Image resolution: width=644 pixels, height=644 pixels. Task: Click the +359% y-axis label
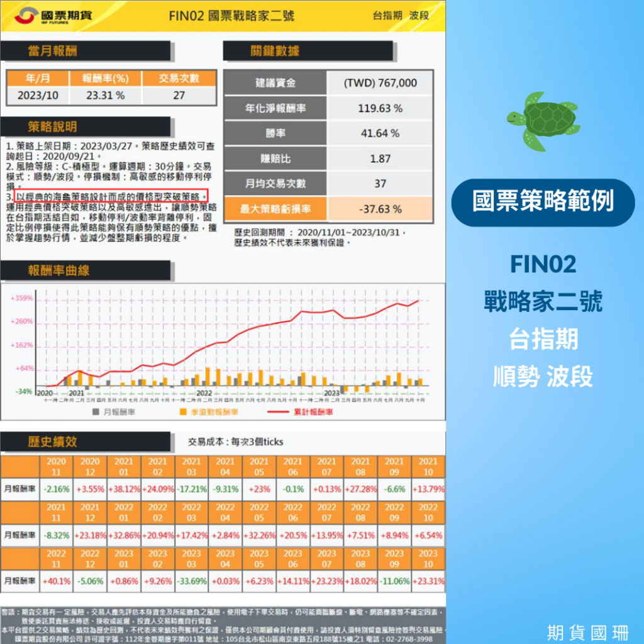click(22, 297)
